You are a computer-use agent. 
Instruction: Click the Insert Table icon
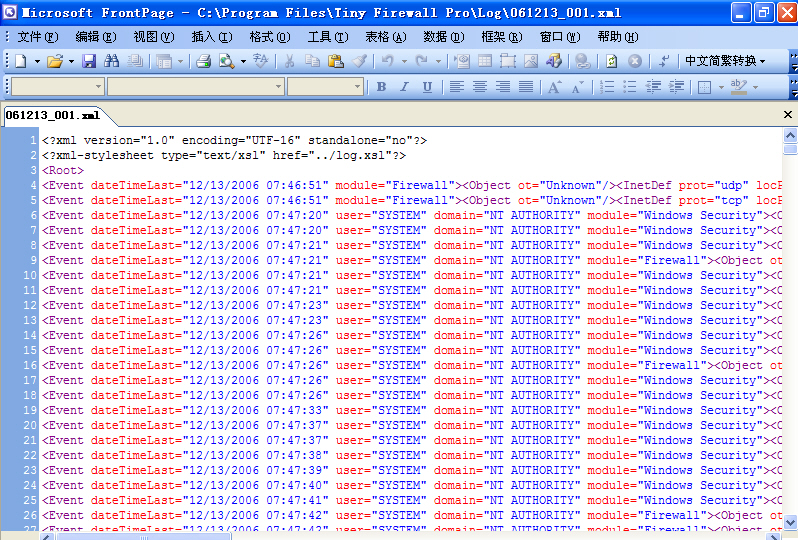[x=485, y=62]
